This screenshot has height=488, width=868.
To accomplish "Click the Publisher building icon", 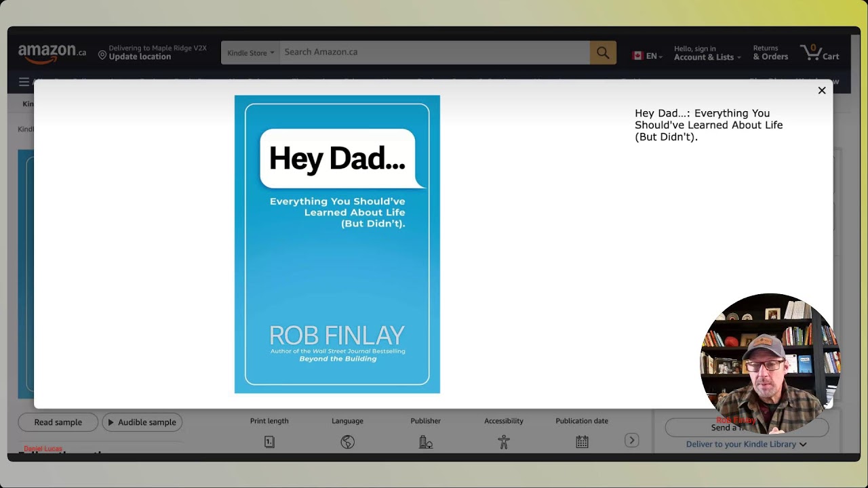I will point(426,442).
